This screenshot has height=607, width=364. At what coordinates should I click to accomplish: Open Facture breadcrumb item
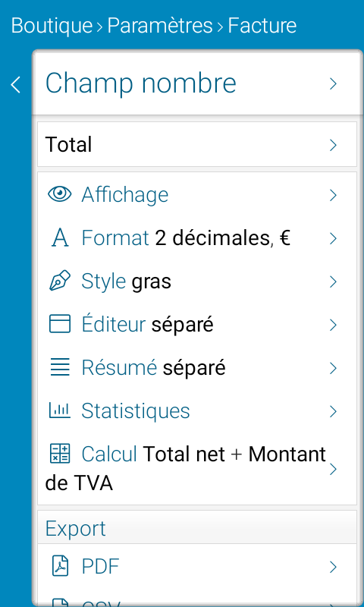pyautogui.click(x=262, y=26)
